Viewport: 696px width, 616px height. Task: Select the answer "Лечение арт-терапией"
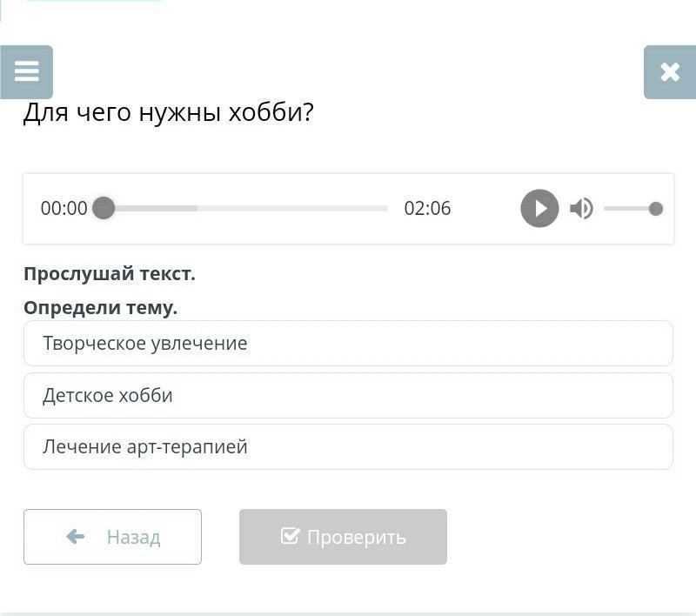(348, 446)
